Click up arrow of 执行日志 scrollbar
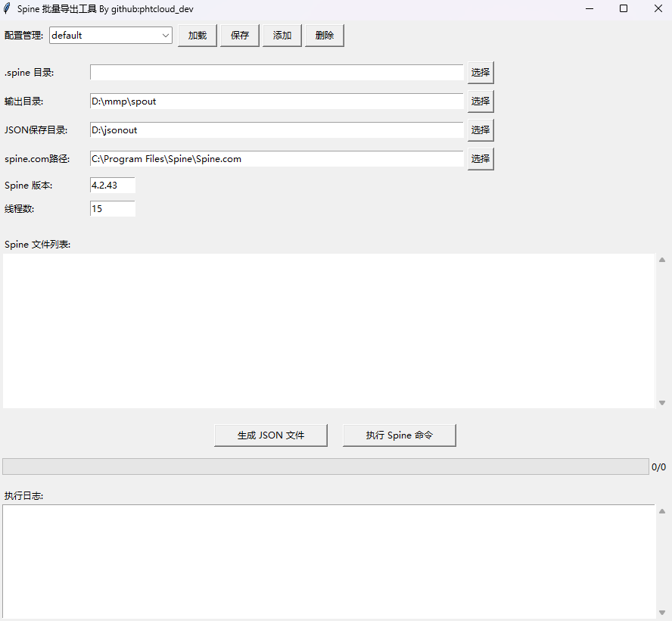This screenshot has width=672, height=621. (662, 511)
